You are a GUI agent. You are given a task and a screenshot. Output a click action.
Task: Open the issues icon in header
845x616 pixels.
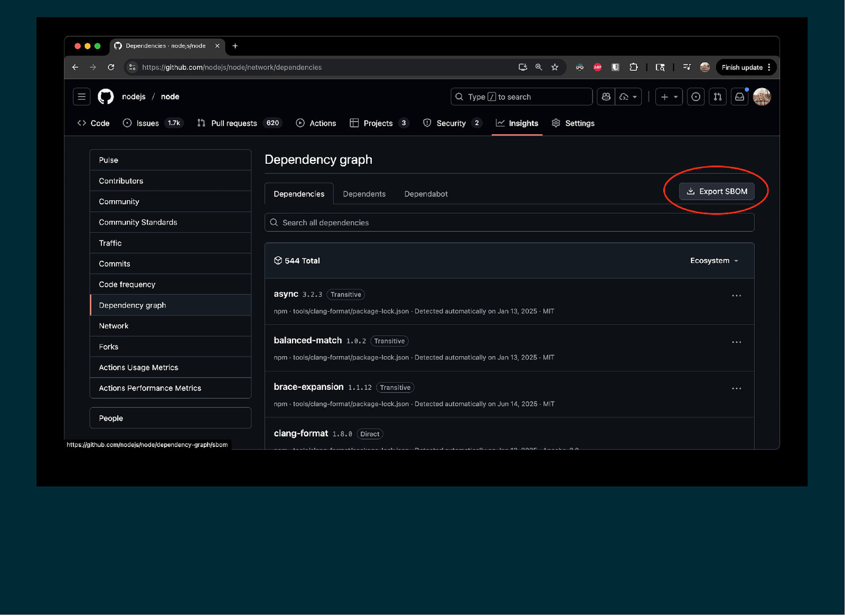[696, 97]
